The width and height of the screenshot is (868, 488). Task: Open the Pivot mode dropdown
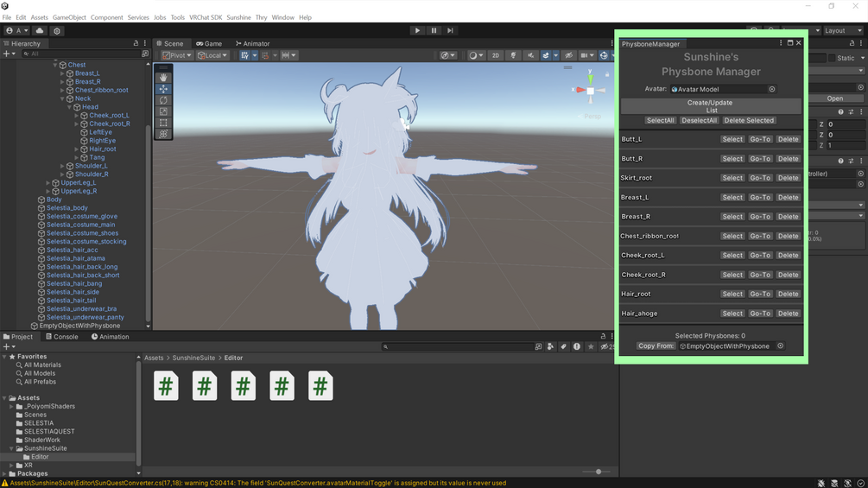tap(177, 55)
